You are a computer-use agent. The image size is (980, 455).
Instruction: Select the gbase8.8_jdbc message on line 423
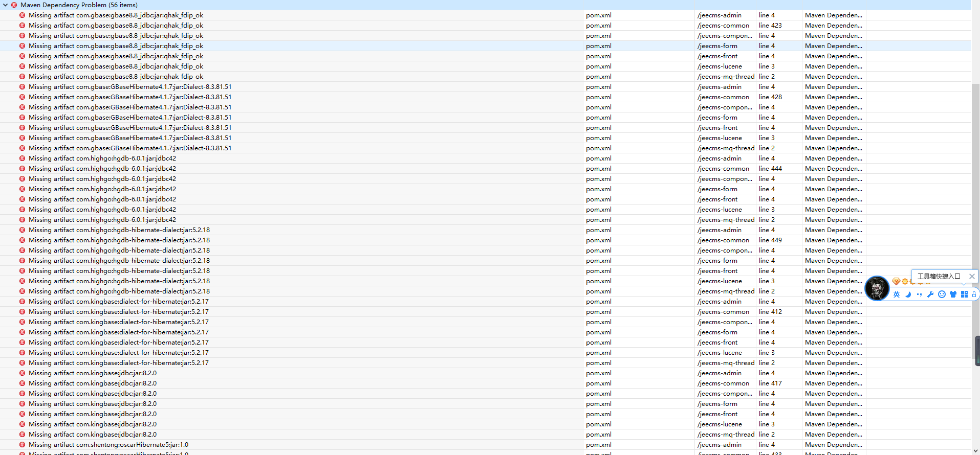click(x=116, y=26)
